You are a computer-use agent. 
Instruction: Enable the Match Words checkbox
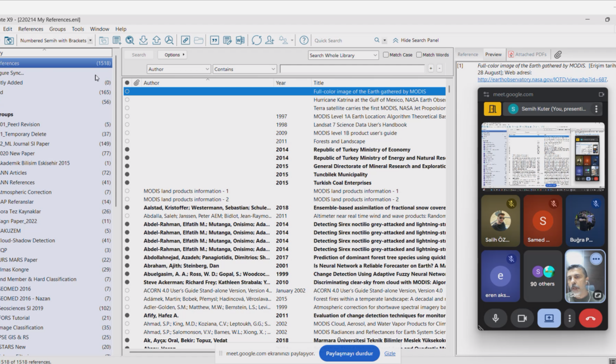pyautogui.click(x=418, y=55)
